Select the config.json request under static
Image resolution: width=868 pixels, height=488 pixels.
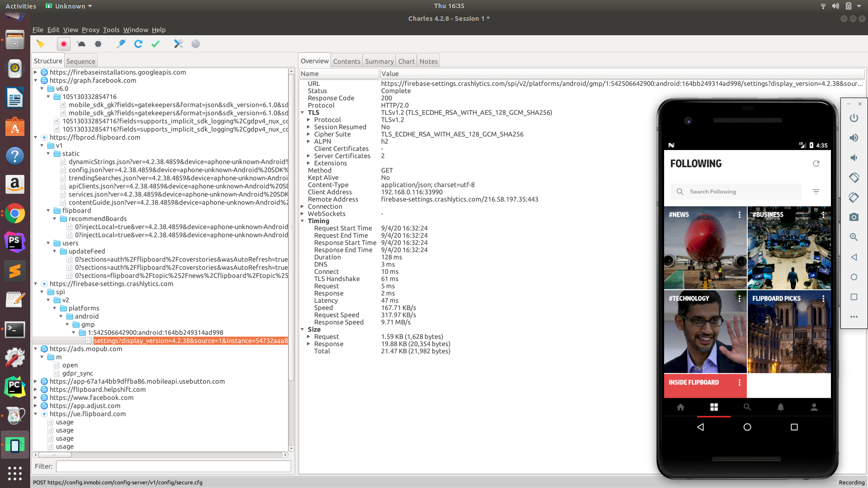click(x=178, y=170)
